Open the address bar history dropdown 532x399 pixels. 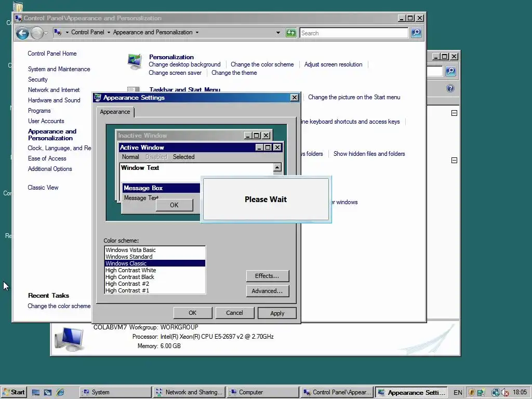click(278, 33)
